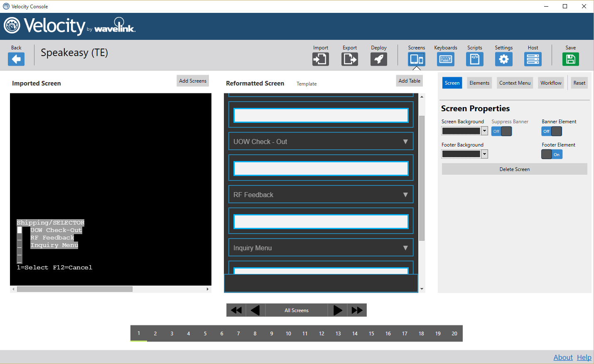This screenshot has height=364, width=594.
Task: Switch to the Workflow tab
Action: coord(551,83)
